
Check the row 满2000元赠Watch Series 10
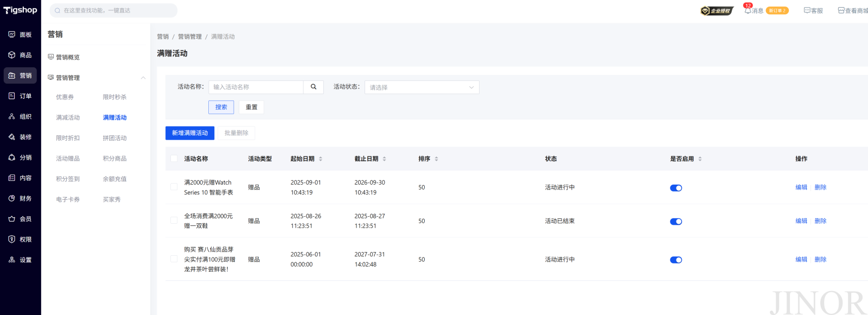174,187
